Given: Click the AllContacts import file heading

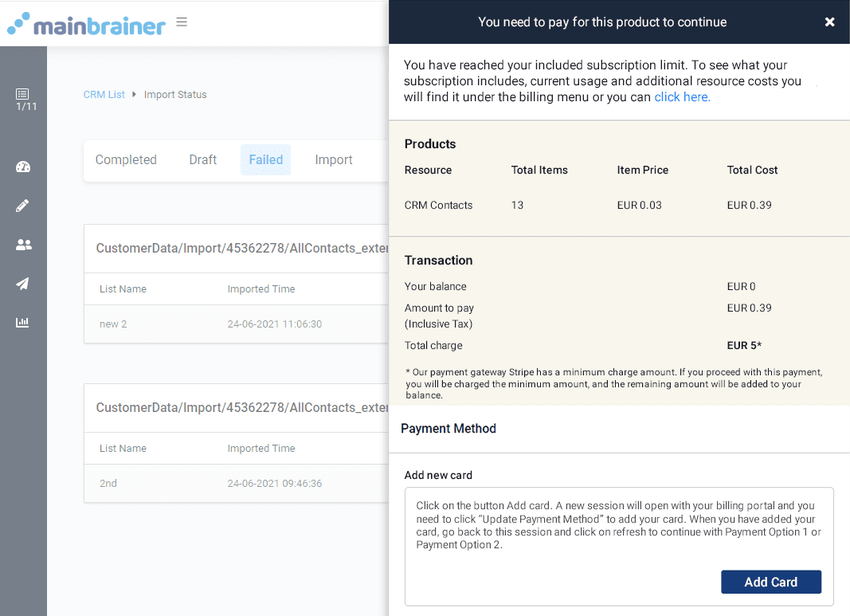Looking at the screenshot, I should tap(239, 248).
